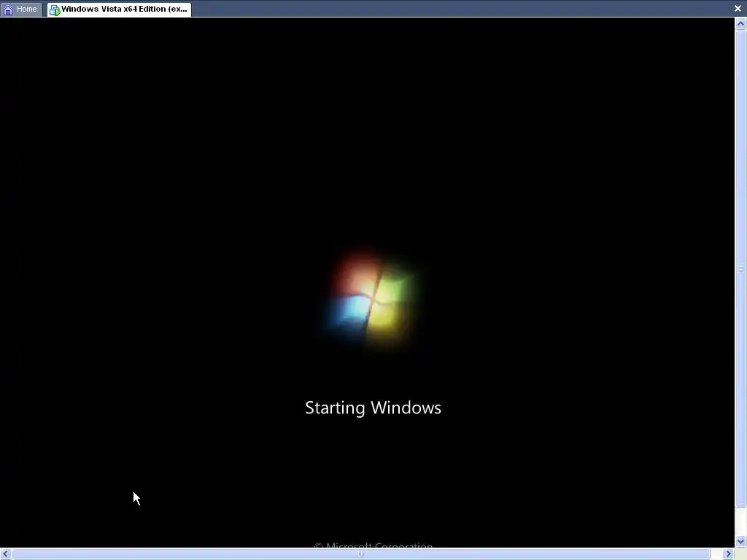Click the horizontal scrollbar thumb

361,554
